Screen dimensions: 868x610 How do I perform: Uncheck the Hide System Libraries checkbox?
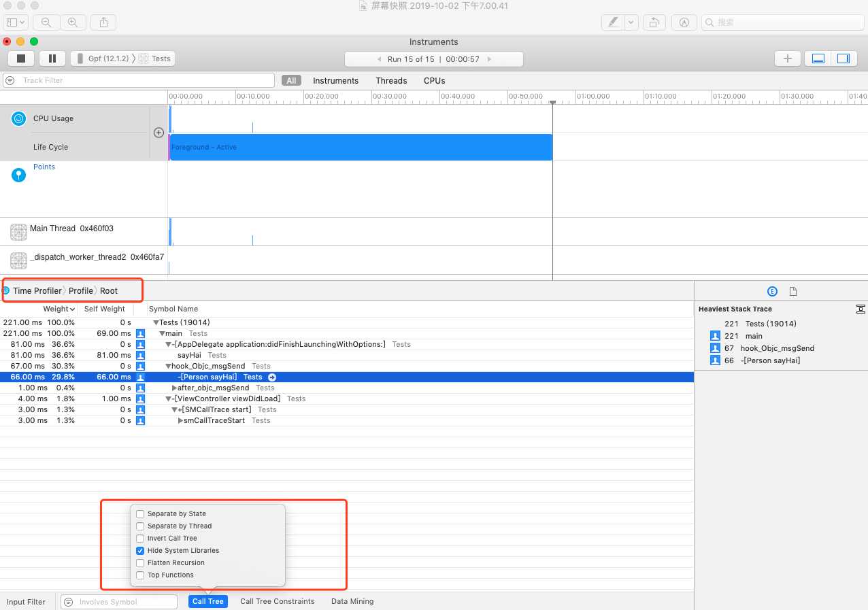click(x=140, y=551)
